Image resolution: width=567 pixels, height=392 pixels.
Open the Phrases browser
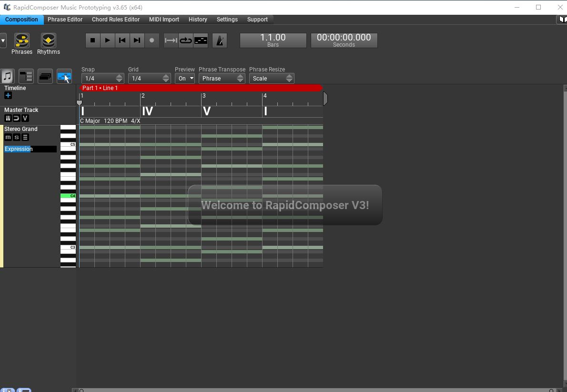pyautogui.click(x=22, y=44)
